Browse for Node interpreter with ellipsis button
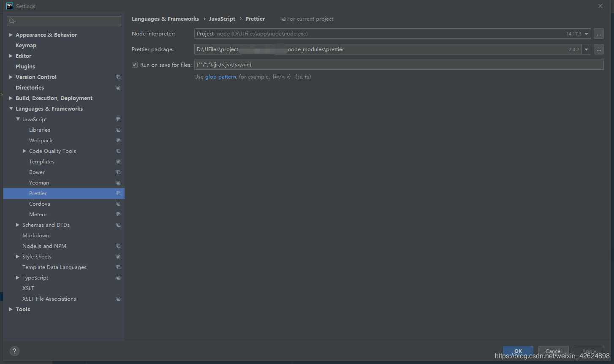Screen dimensions: 614x364 pyautogui.click(x=599, y=34)
